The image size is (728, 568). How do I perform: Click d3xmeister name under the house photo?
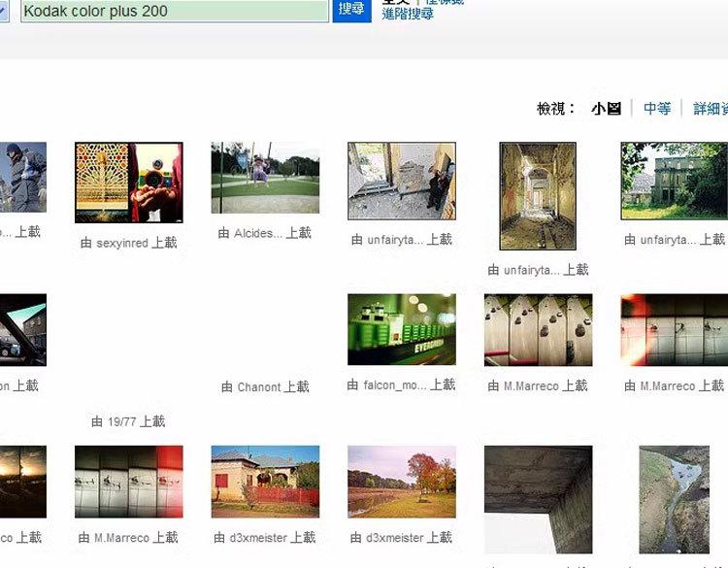[x=258, y=538]
